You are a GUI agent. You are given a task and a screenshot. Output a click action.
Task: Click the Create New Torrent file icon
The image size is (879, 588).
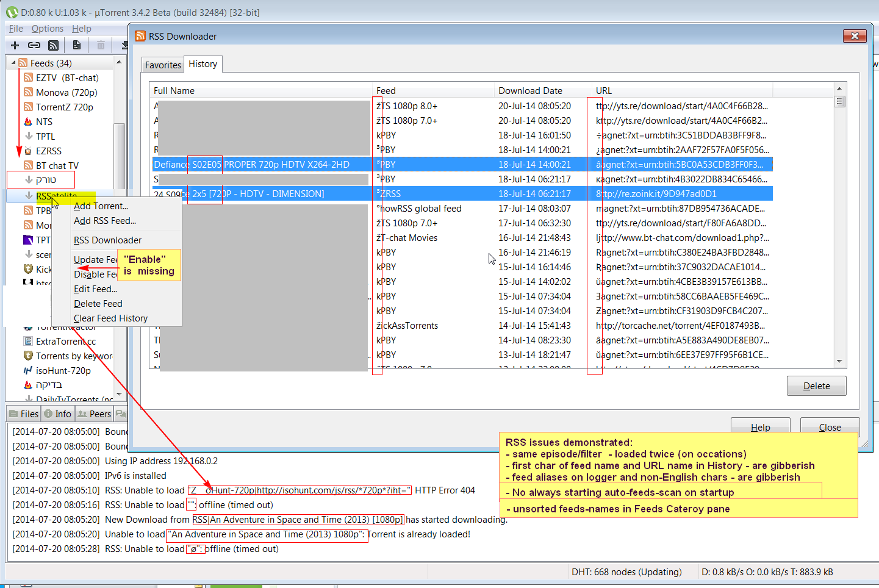click(x=76, y=45)
